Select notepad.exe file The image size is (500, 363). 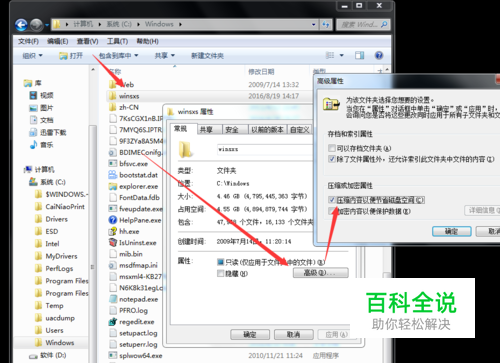[134, 299]
